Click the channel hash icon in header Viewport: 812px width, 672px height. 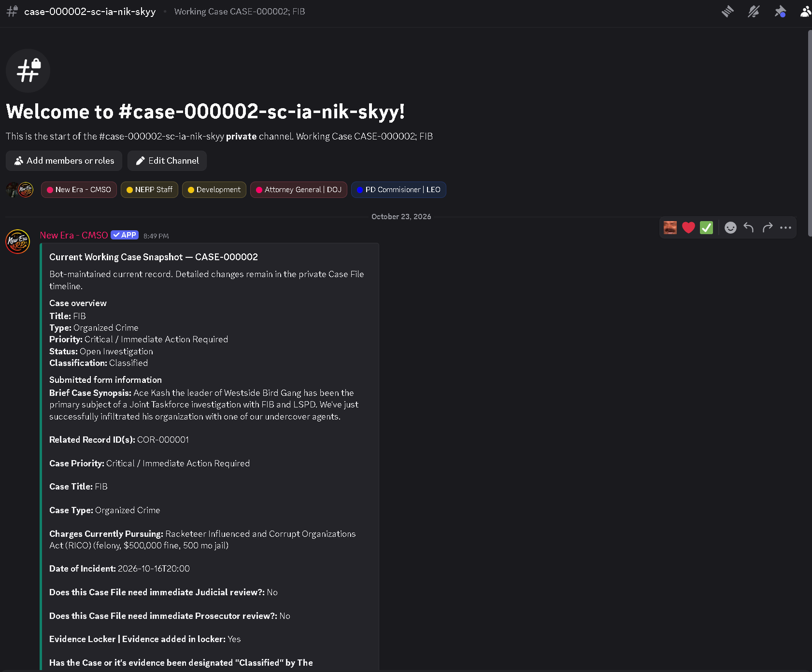click(x=12, y=11)
